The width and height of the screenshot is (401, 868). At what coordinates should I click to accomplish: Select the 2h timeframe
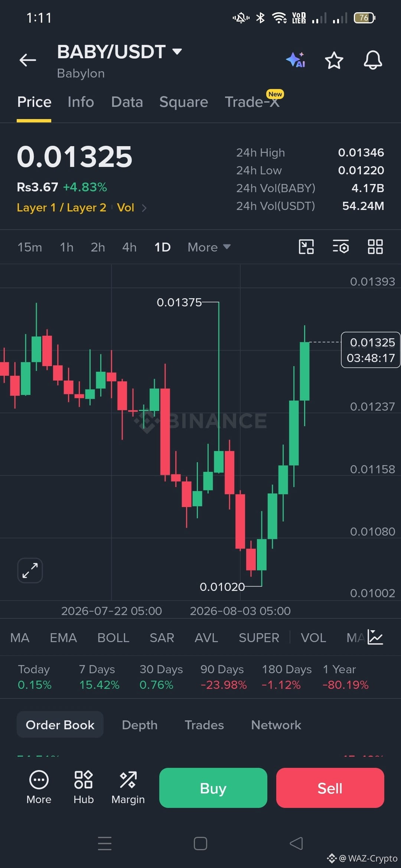point(98,247)
